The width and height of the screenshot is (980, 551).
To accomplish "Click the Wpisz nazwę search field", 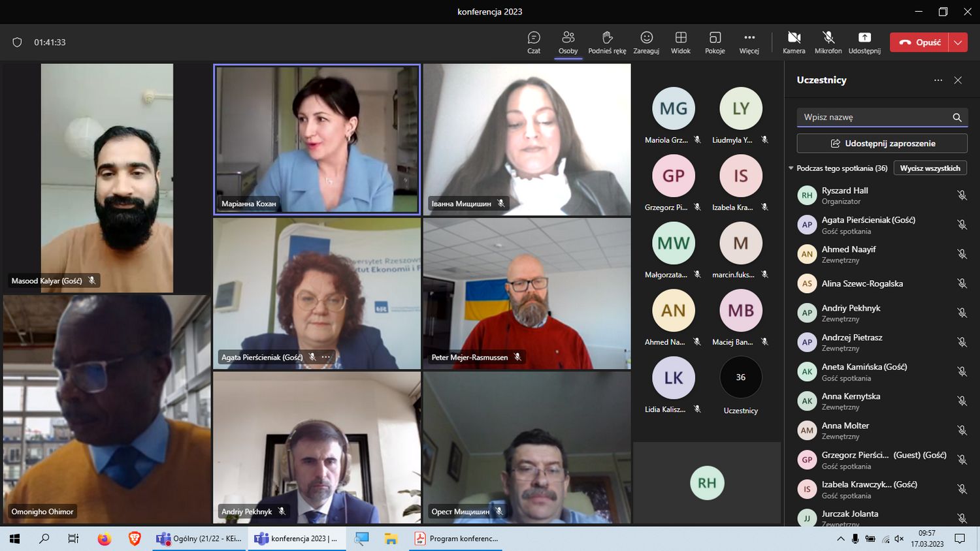I will [874, 118].
